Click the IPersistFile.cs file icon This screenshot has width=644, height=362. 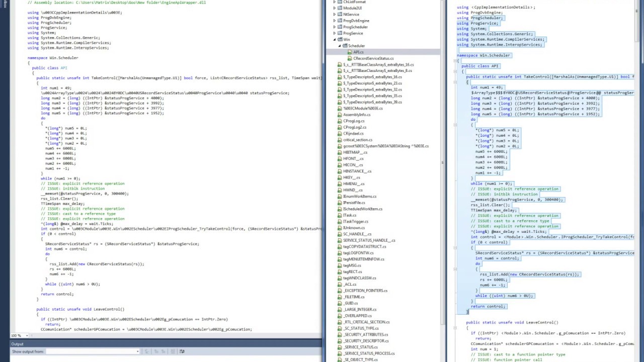coord(340,203)
